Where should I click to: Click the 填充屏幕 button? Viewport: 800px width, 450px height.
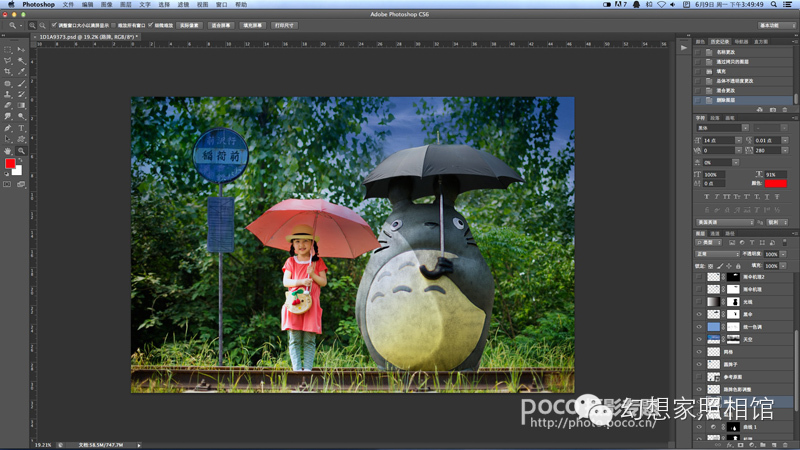(x=252, y=25)
